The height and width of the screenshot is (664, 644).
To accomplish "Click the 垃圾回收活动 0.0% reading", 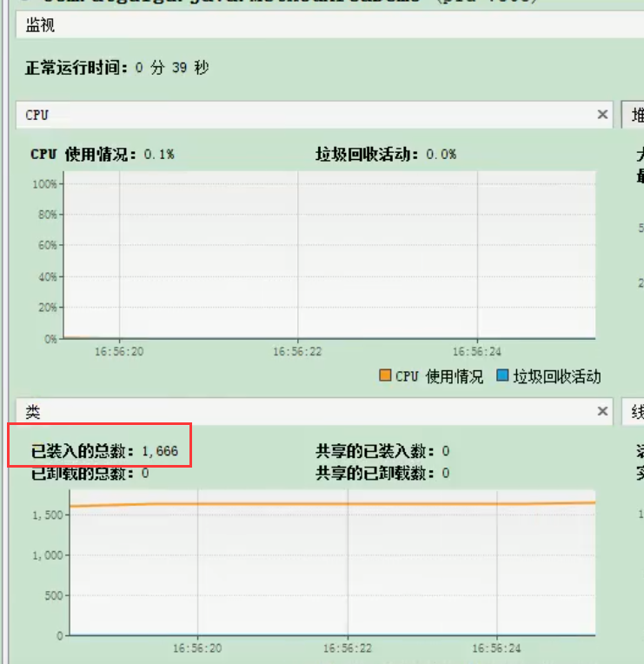I will [442, 154].
